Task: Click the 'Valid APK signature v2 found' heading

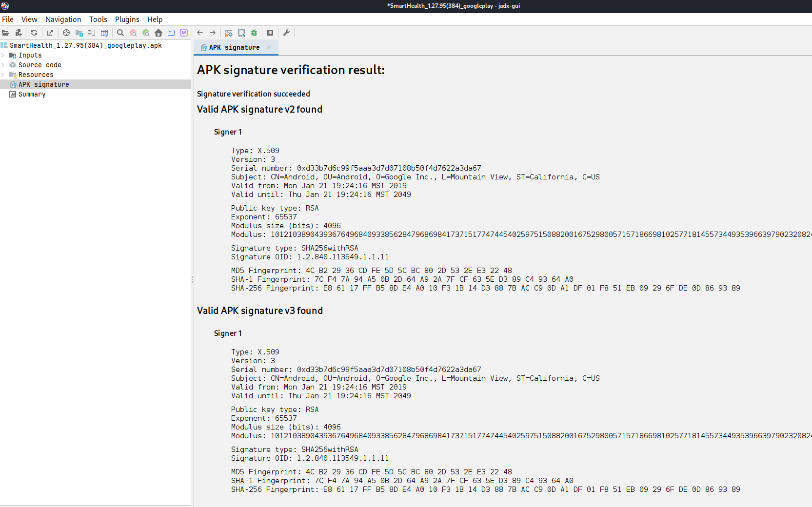Action: (x=259, y=109)
